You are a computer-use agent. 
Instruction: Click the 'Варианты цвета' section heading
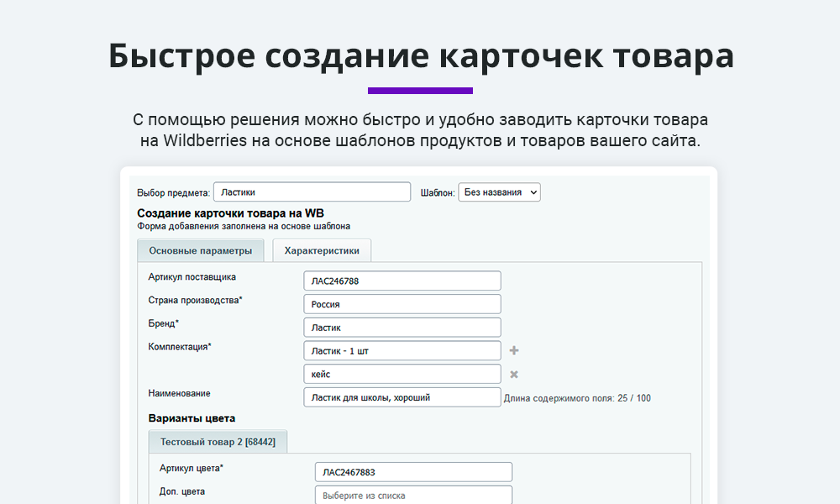coord(192,418)
